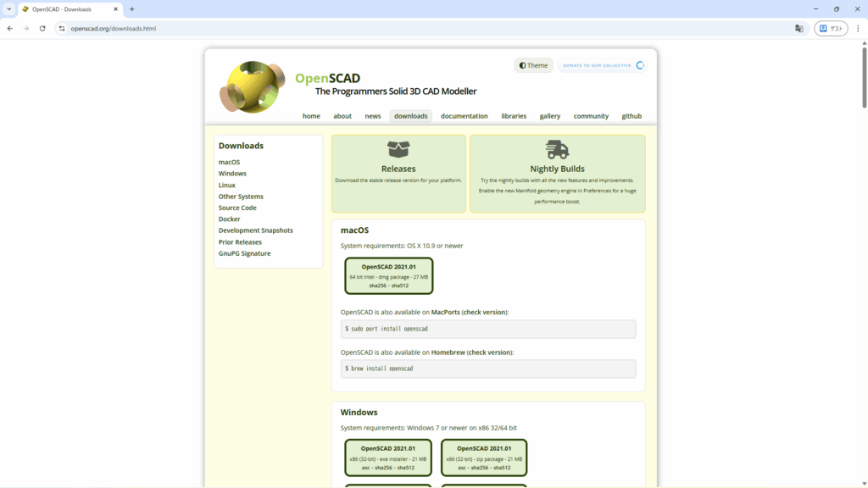Expand the tab search dropdown arrow

8,9
